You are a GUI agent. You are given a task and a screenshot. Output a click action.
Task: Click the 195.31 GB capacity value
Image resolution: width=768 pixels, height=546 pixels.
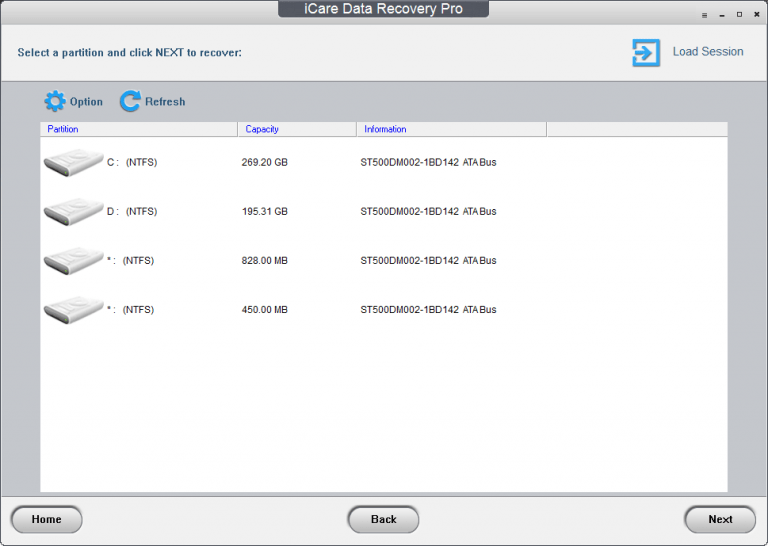click(264, 211)
